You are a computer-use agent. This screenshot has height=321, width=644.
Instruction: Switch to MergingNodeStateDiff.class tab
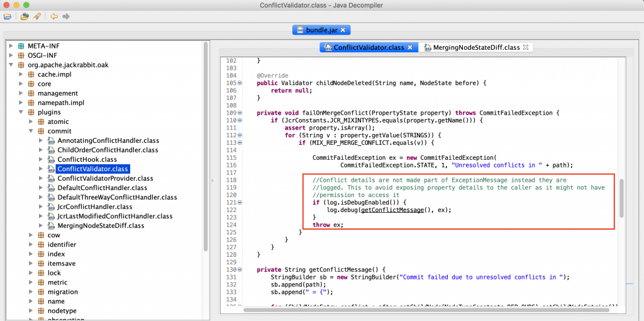(475, 47)
